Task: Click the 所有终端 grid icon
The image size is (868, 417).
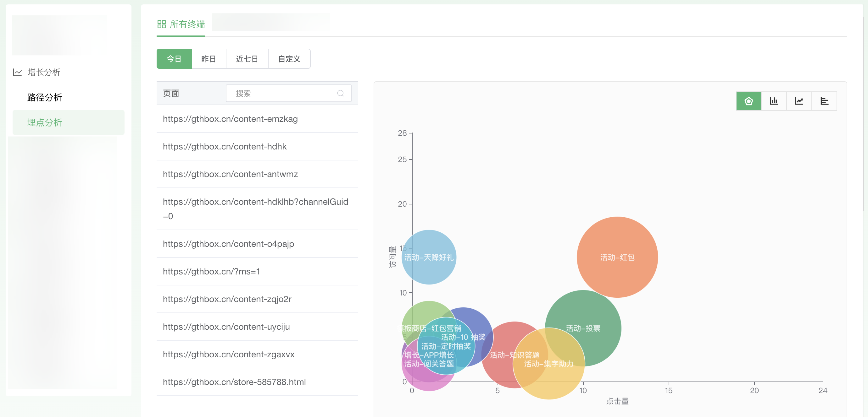Action: click(161, 24)
